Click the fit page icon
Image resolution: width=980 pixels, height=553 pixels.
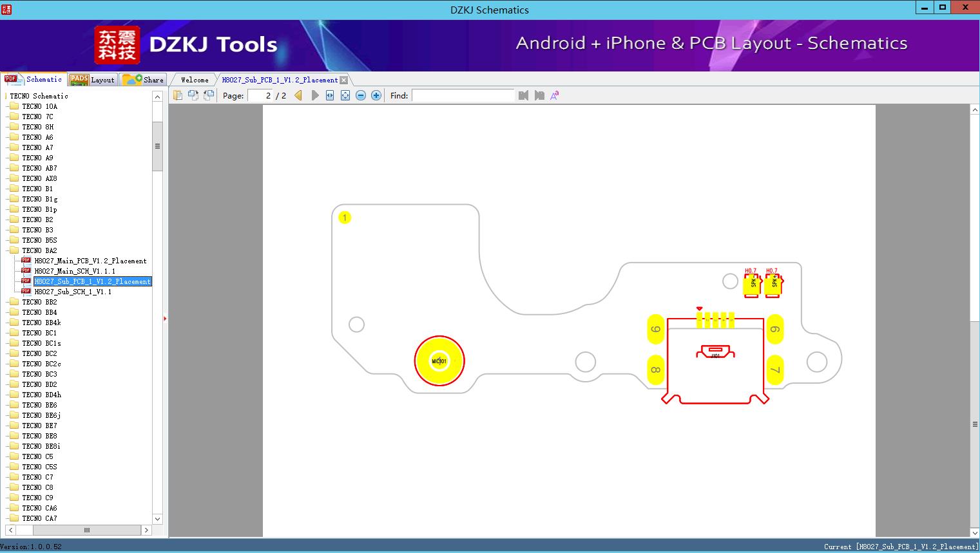(345, 95)
